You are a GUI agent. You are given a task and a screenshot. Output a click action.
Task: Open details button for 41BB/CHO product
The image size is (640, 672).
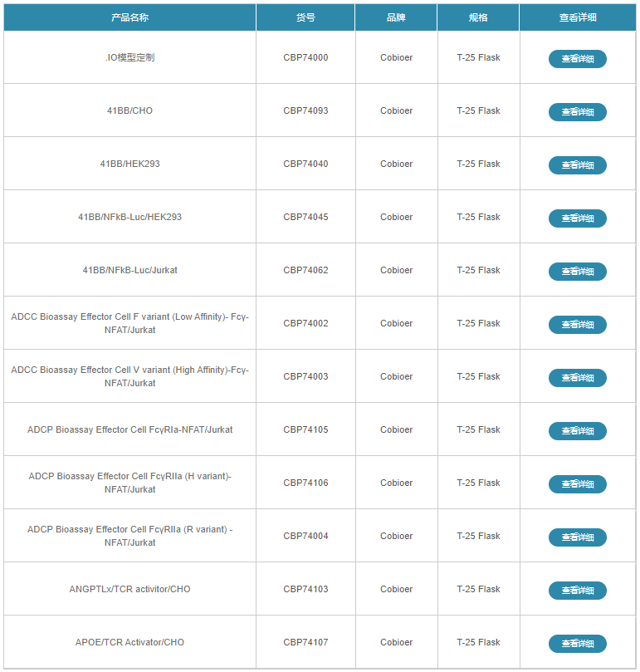[577, 112]
